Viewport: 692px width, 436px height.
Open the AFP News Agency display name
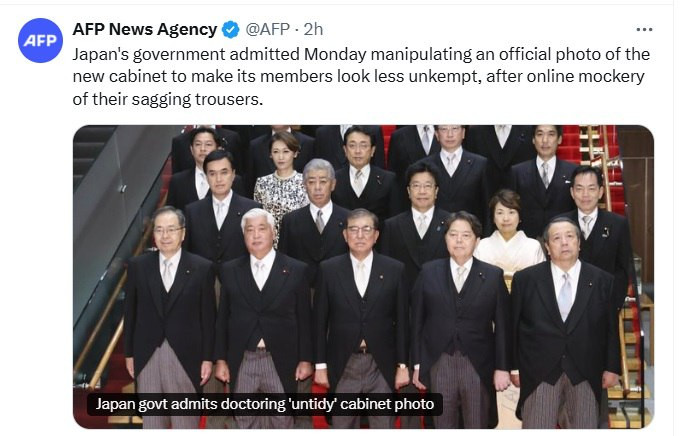pos(145,30)
